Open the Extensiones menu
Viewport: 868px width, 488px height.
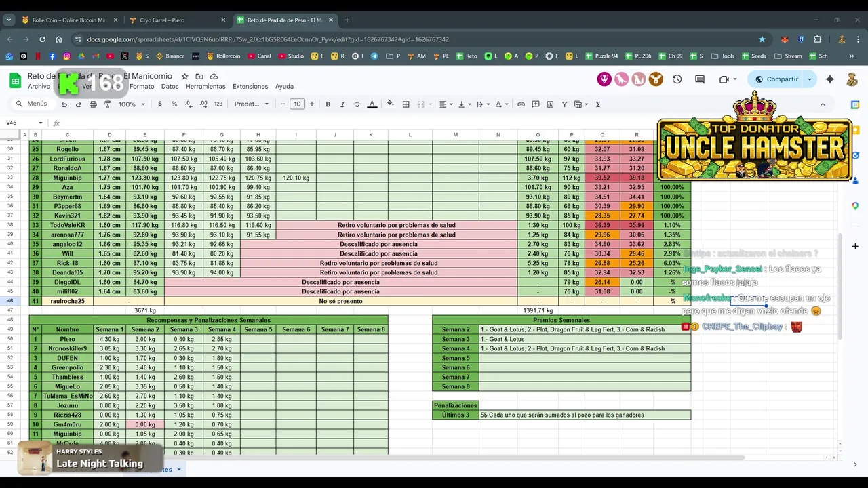(250, 87)
